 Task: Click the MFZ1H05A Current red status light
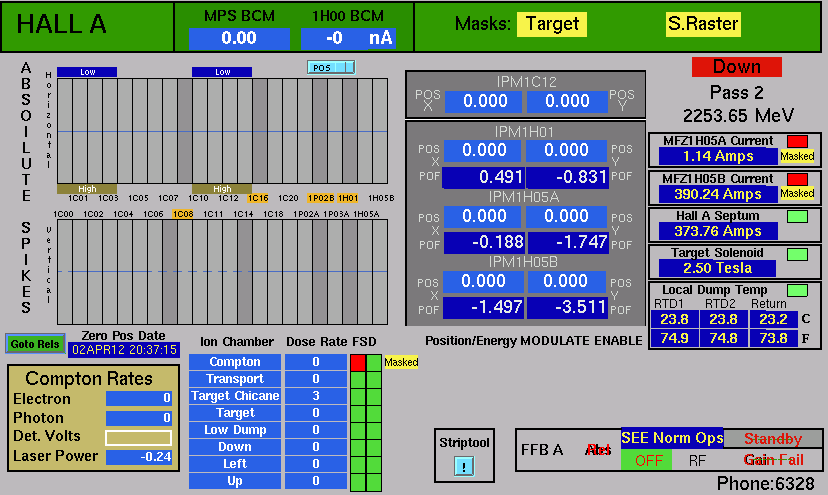point(797,141)
